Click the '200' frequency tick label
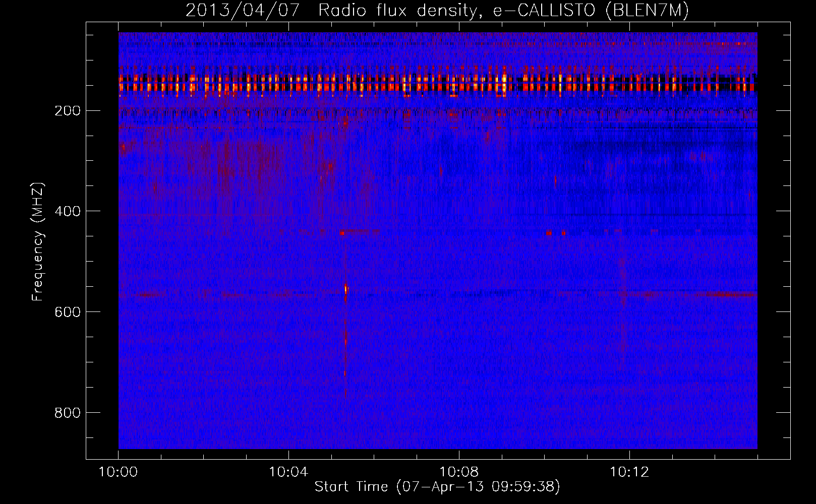The height and width of the screenshot is (504, 816). click(67, 111)
